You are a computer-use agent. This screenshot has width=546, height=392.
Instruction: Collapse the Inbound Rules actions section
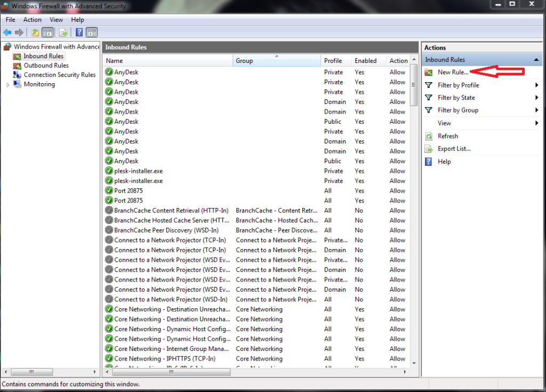[x=535, y=59]
